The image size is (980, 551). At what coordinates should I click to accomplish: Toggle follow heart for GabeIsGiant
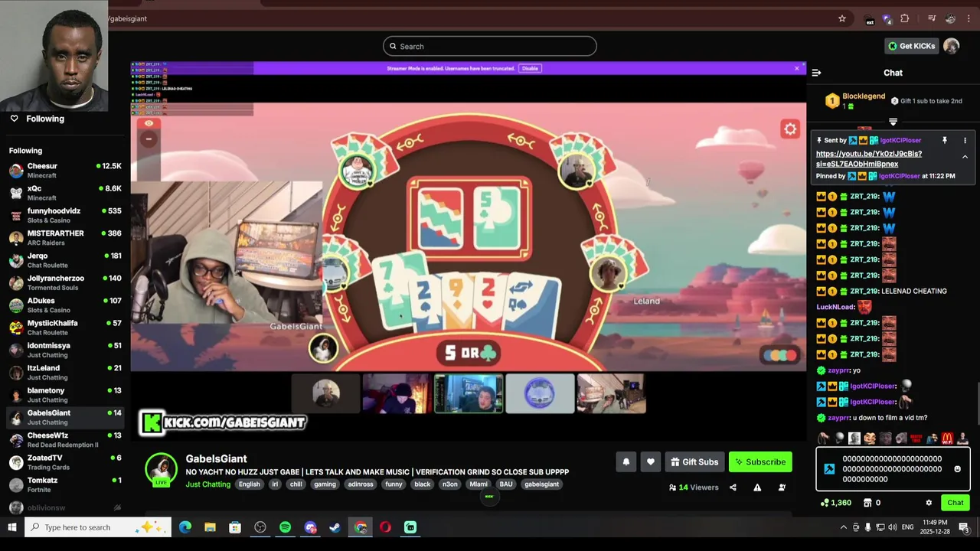651,461
